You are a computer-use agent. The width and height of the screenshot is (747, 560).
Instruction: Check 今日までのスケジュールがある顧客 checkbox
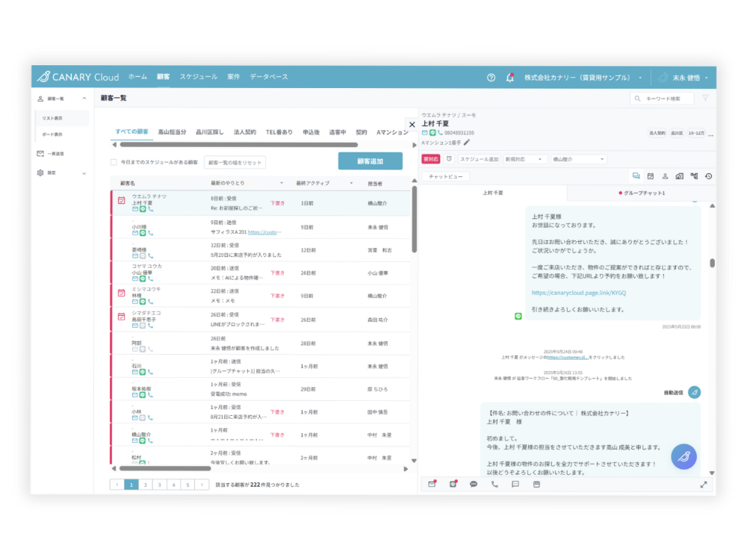coord(114,162)
